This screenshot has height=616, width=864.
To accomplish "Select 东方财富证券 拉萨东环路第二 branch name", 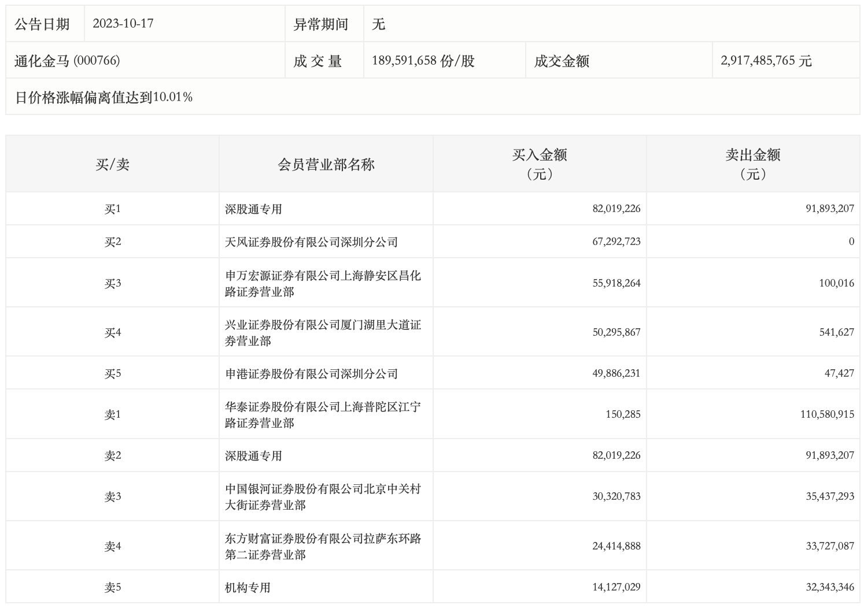I will pyautogui.click(x=323, y=546).
